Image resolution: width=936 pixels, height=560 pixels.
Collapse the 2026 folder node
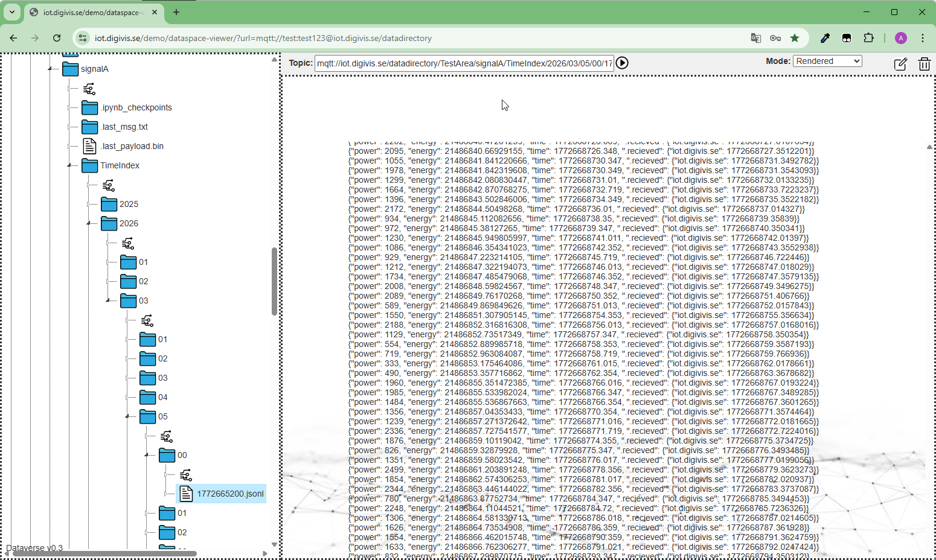(x=89, y=223)
